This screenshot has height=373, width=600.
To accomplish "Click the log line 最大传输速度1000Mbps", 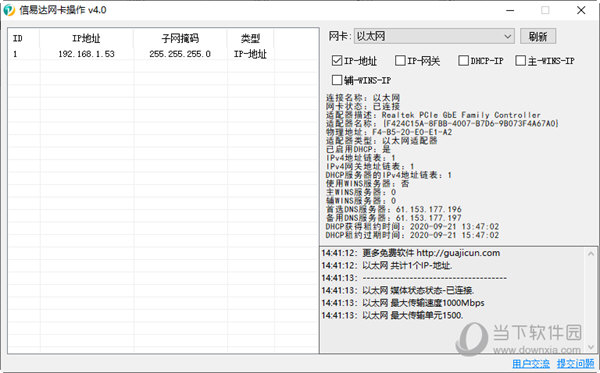I will point(403,303).
